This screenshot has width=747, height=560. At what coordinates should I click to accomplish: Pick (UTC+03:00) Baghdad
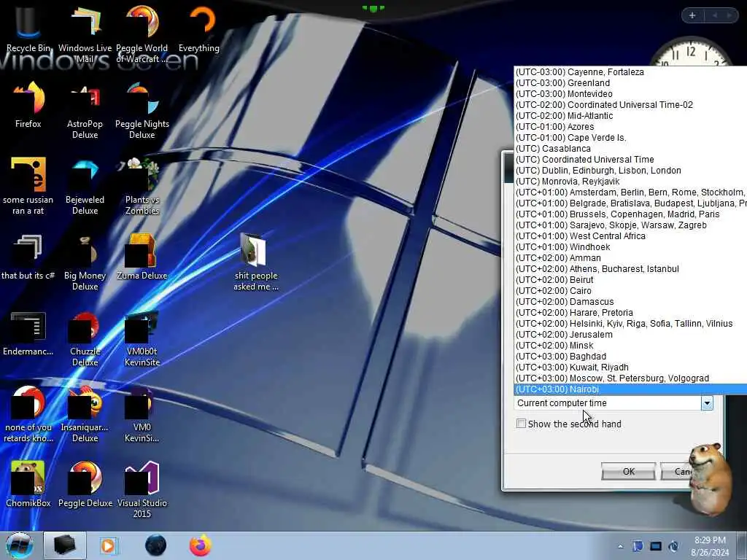631,357
